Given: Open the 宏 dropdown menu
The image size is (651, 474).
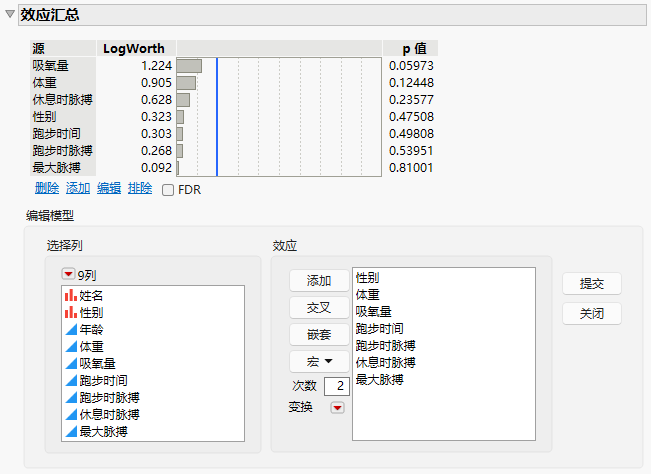Looking at the screenshot, I should pyautogui.click(x=319, y=362).
